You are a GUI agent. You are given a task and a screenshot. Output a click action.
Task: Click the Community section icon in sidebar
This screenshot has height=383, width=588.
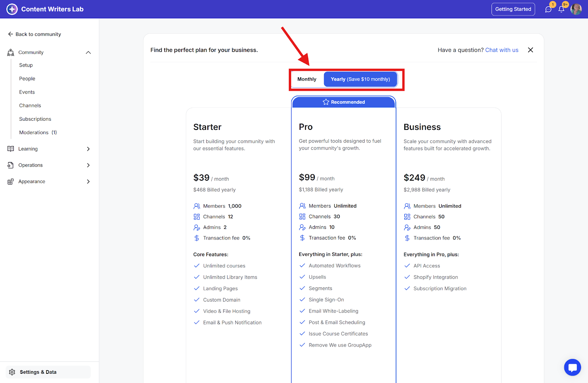click(11, 53)
